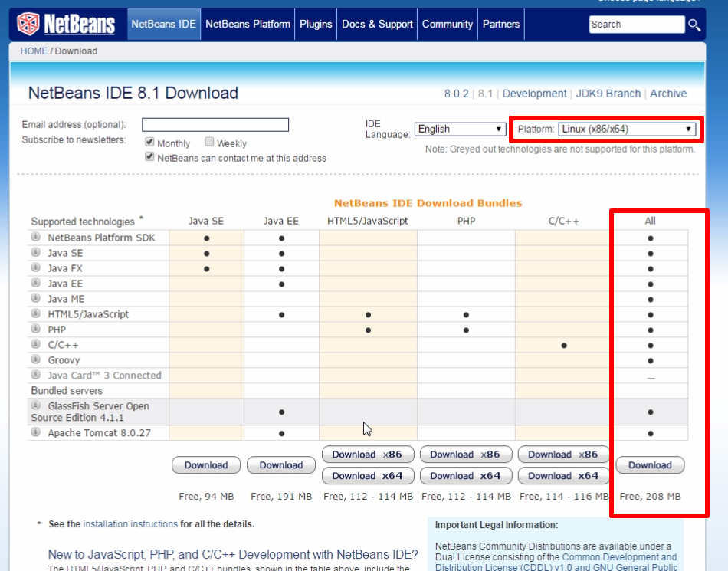Download the Java SE bundle
This screenshot has height=571, width=728.
pos(206,465)
